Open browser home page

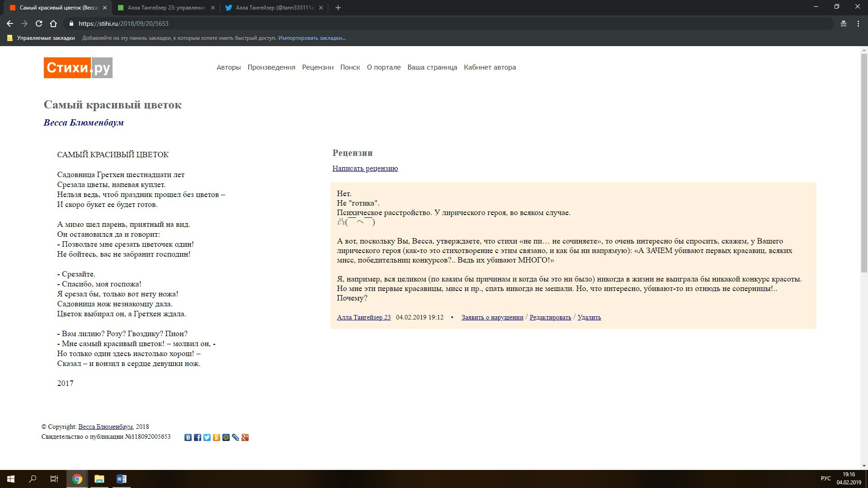[53, 23]
